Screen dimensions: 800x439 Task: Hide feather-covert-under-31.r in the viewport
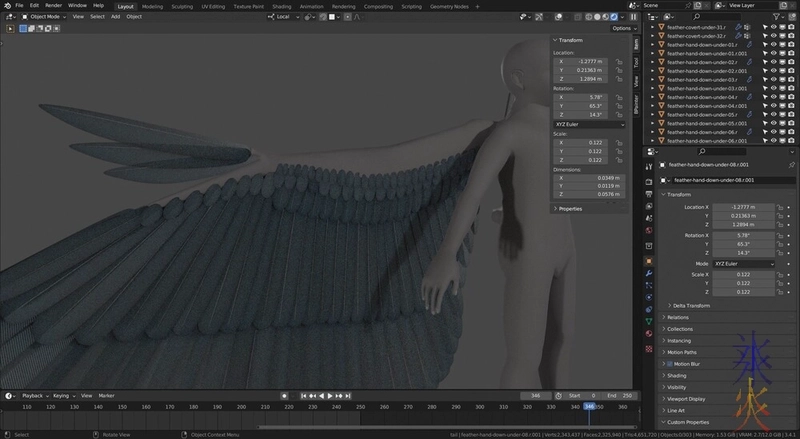(x=773, y=27)
